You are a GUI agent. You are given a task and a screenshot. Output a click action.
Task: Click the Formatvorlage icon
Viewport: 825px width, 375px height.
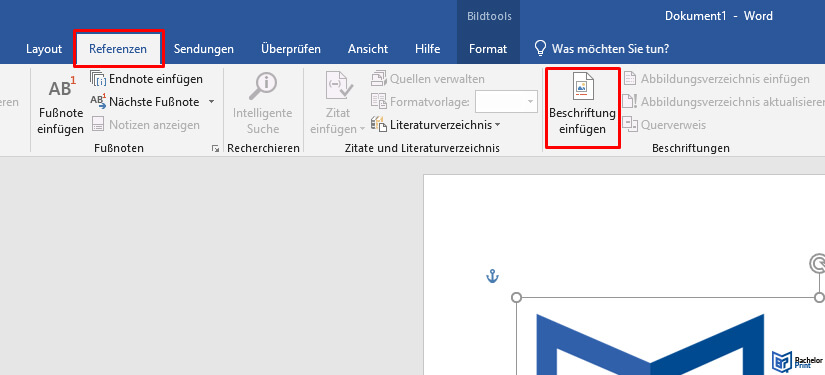coord(379,101)
